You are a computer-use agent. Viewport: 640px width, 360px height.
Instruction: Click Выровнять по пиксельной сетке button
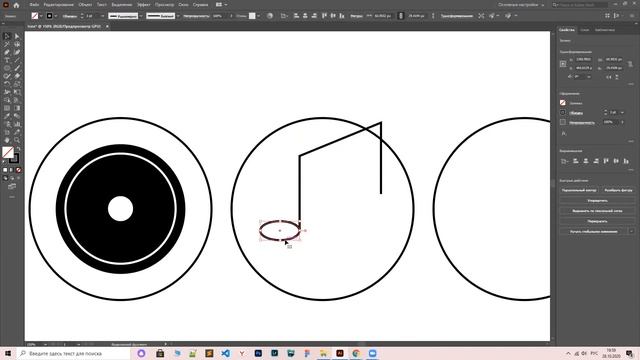[598, 211]
